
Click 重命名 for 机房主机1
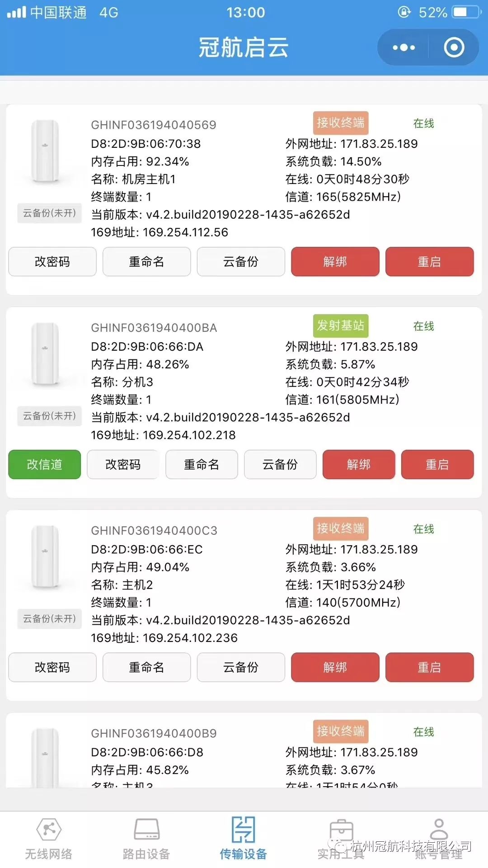tap(146, 261)
